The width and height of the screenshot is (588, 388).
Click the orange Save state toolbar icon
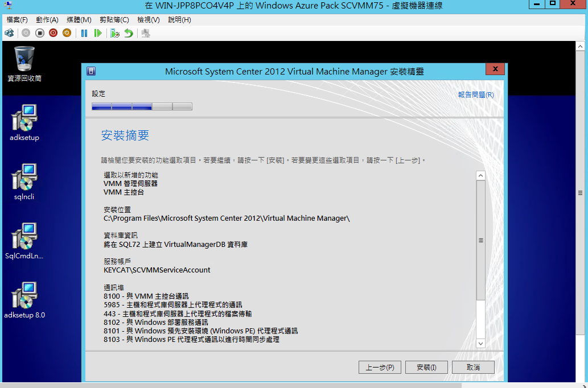(67, 33)
